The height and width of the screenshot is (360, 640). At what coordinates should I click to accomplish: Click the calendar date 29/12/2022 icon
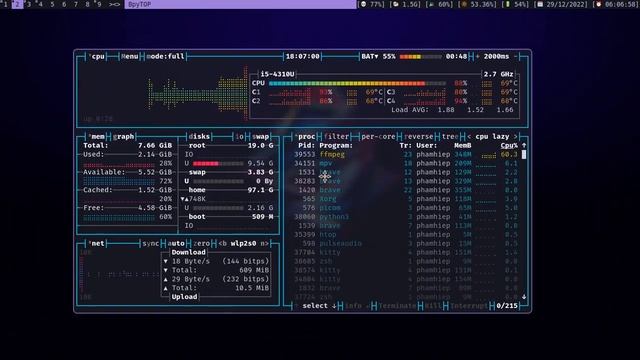point(540,4)
